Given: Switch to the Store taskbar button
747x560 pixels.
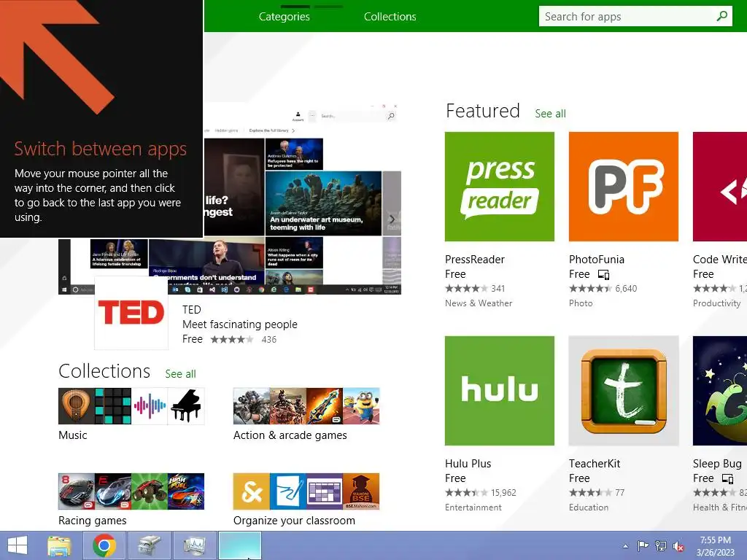Looking at the screenshot, I should (239, 545).
